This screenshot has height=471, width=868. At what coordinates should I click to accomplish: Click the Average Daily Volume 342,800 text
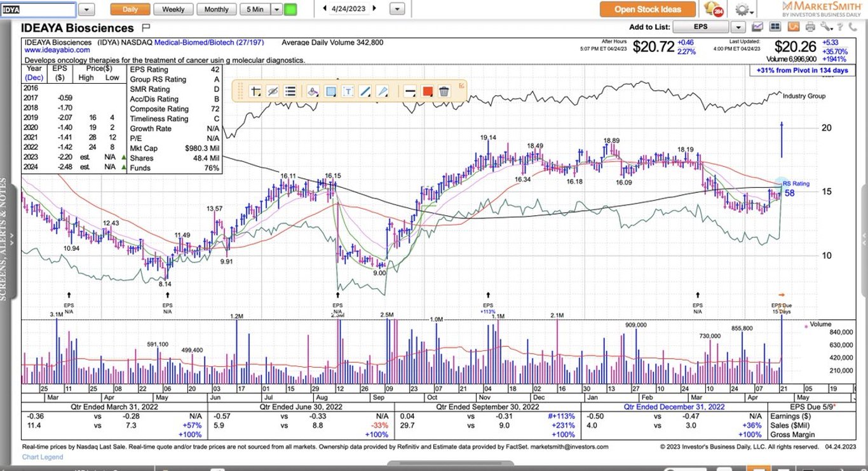(332, 43)
